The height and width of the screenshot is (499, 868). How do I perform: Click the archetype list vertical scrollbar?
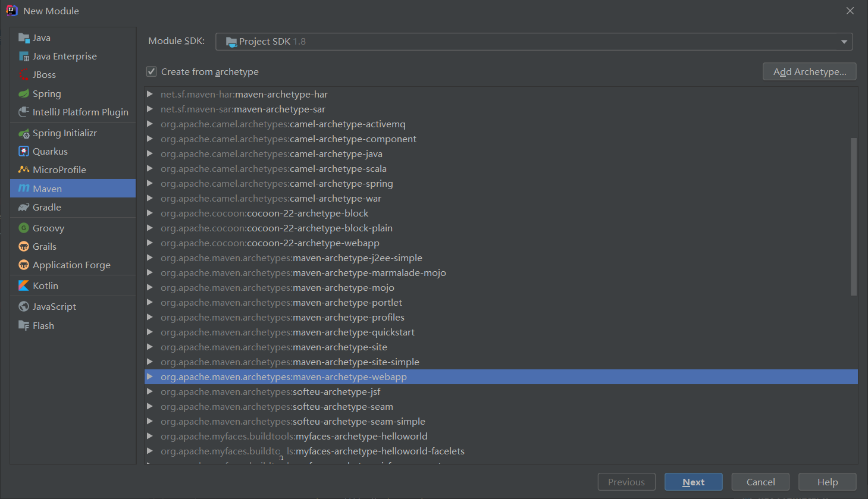point(854,216)
